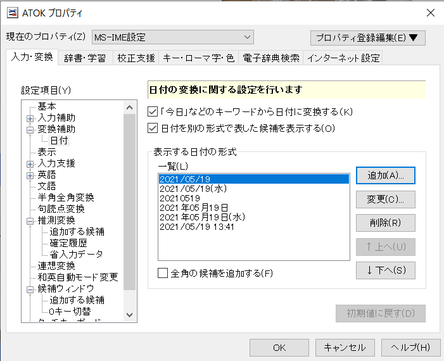Select 確定履歴 tree item
Image resolution: width=444 pixels, height=361 pixels.
[x=68, y=243]
